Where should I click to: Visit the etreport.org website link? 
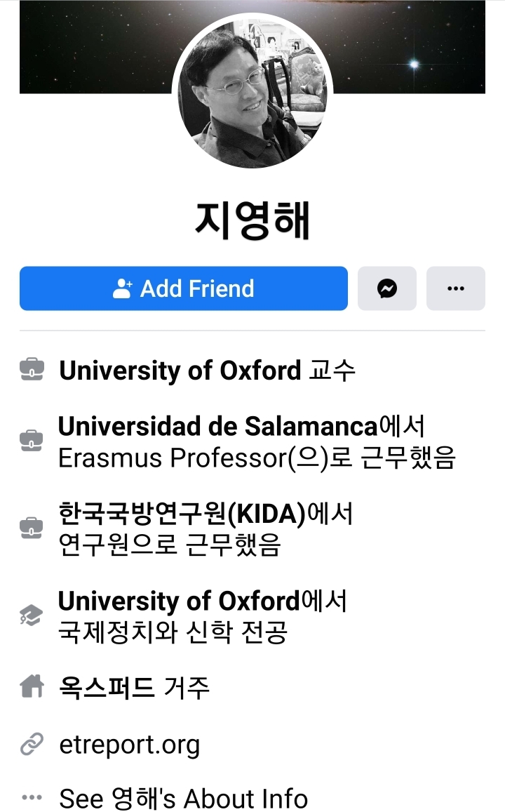(130, 744)
